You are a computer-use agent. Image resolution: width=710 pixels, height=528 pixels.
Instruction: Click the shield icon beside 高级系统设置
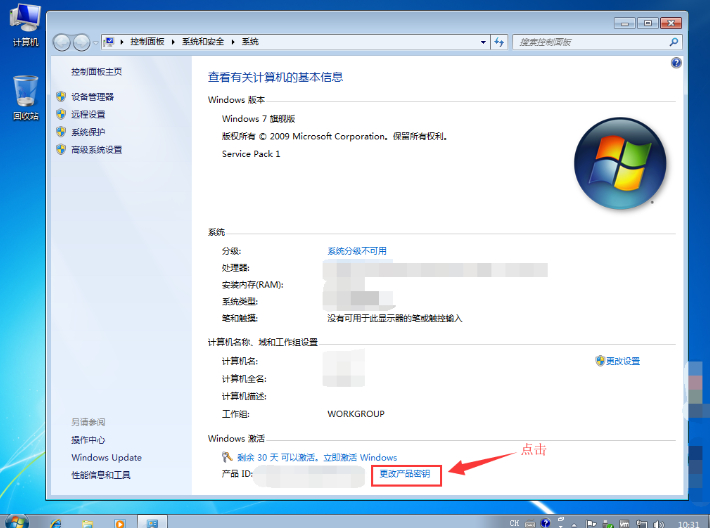point(61,149)
